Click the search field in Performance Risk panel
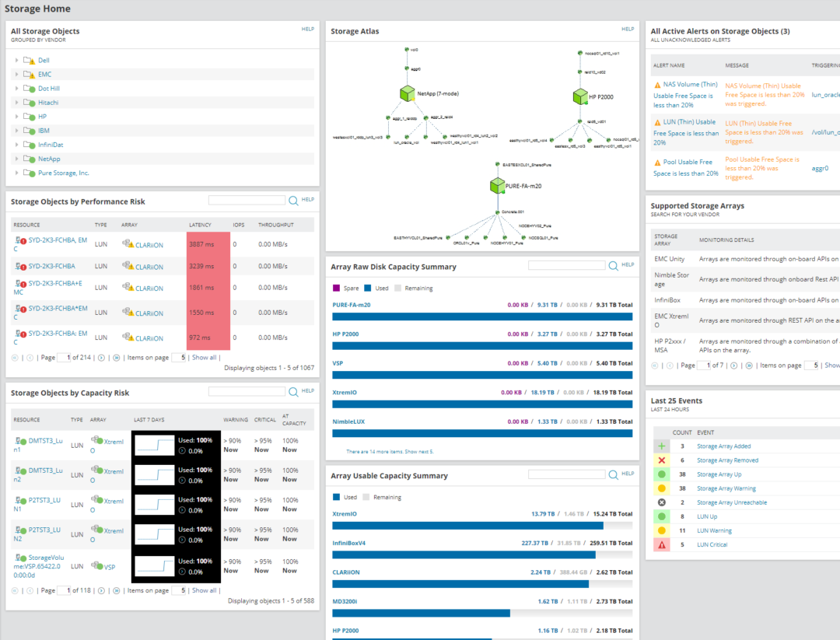The height and width of the screenshot is (640, 840). (247, 201)
